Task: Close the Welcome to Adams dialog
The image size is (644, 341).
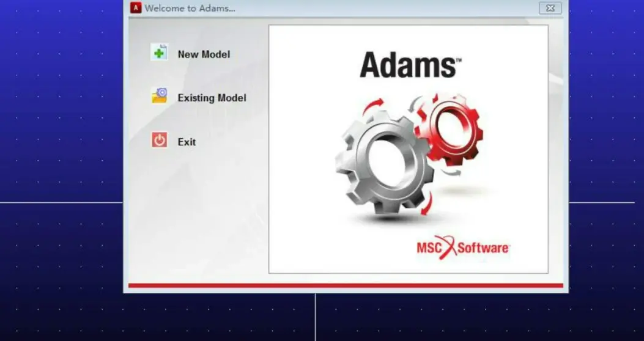Action: pos(550,8)
